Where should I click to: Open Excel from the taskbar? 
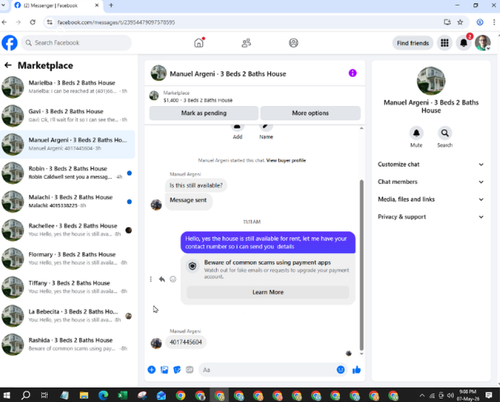tap(122, 395)
